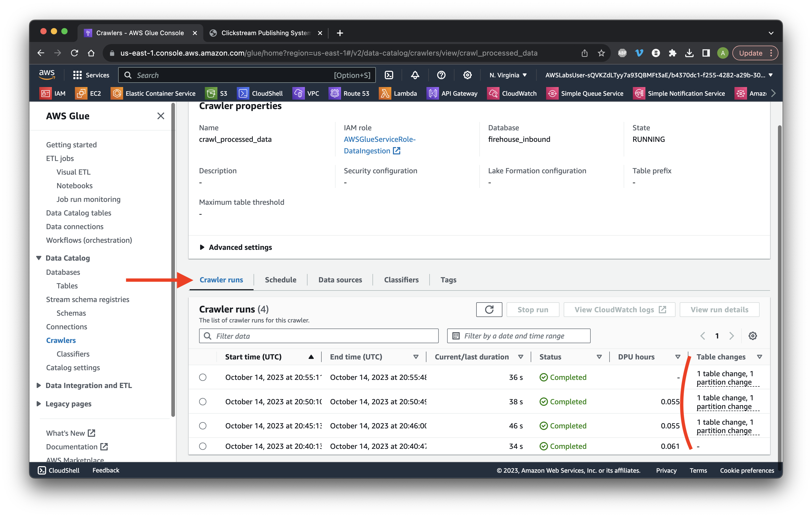
Task: Refresh the crawler runs list
Action: click(x=489, y=309)
